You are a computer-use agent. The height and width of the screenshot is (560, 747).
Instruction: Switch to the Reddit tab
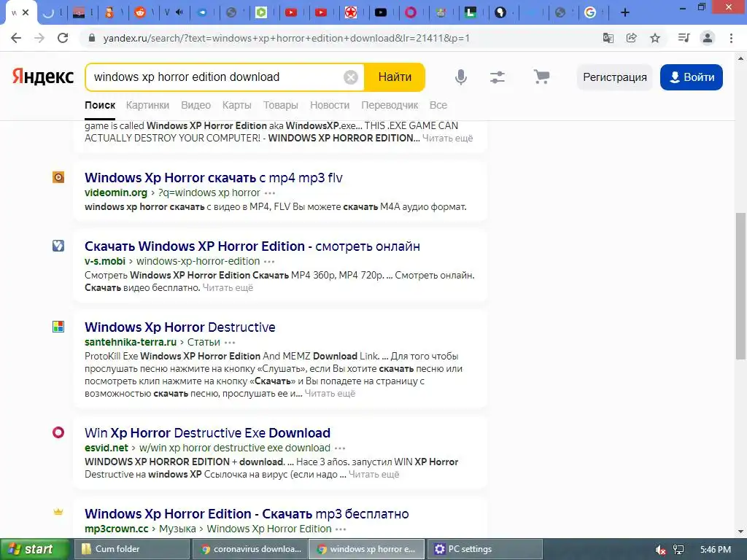[139, 13]
